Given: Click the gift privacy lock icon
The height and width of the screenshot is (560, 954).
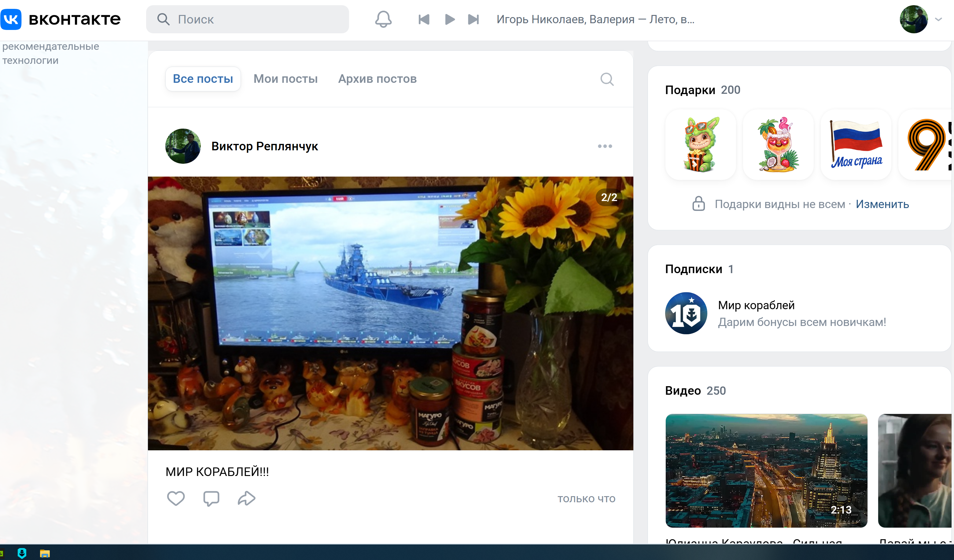Looking at the screenshot, I should (x=698, y=203).
